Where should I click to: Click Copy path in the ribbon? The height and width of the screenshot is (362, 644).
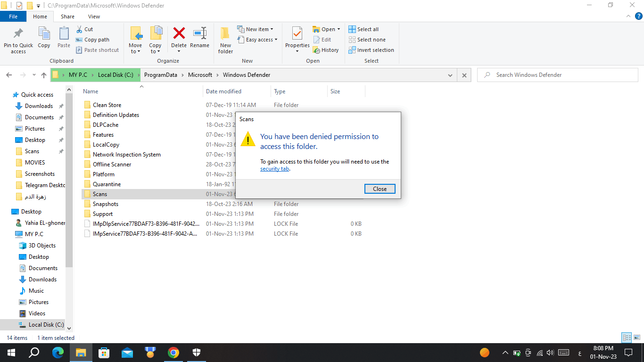click(92, 40)
